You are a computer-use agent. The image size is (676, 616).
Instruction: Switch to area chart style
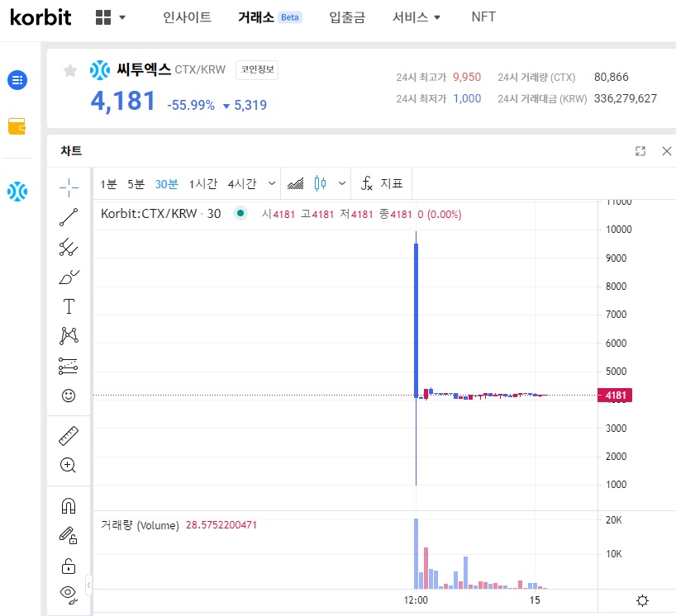point(295,184)
